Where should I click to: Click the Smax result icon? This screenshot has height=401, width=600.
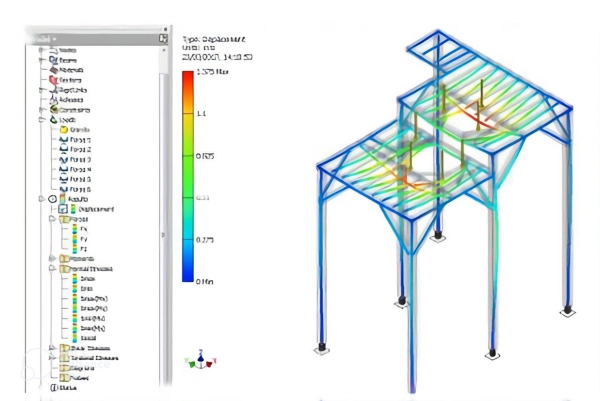pos(75,279)
